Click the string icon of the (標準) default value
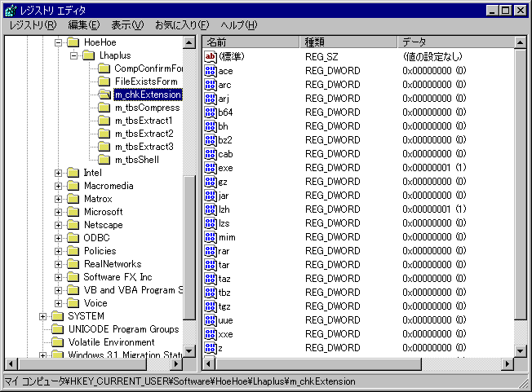The image size is (532, 392). pyautogui.click(x=210, y=56)
